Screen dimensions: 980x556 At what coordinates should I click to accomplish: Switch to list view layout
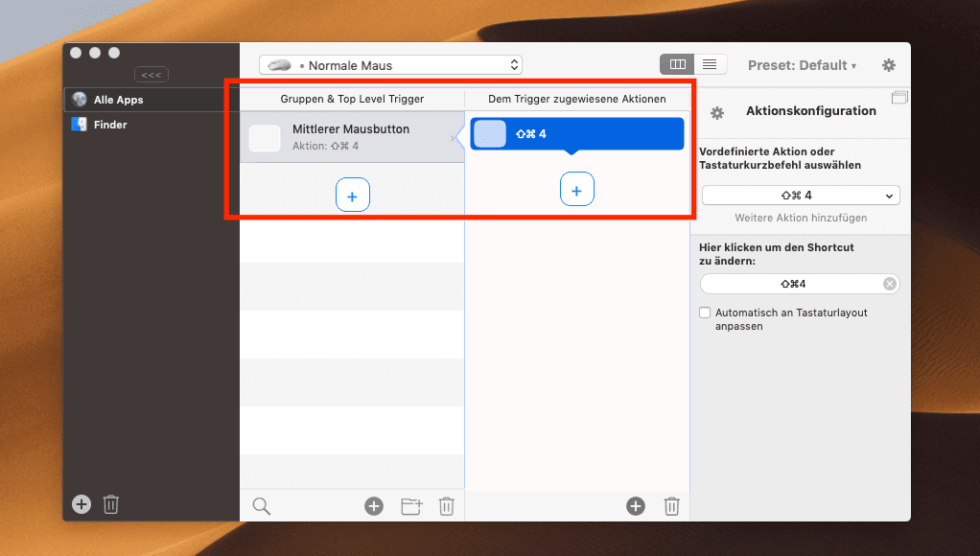coord(710,64)
